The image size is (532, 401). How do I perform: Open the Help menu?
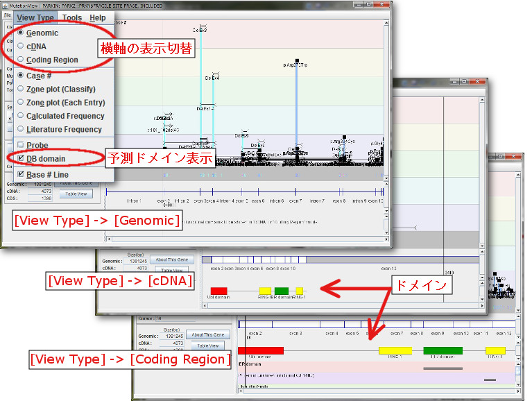tap(98, 18)
